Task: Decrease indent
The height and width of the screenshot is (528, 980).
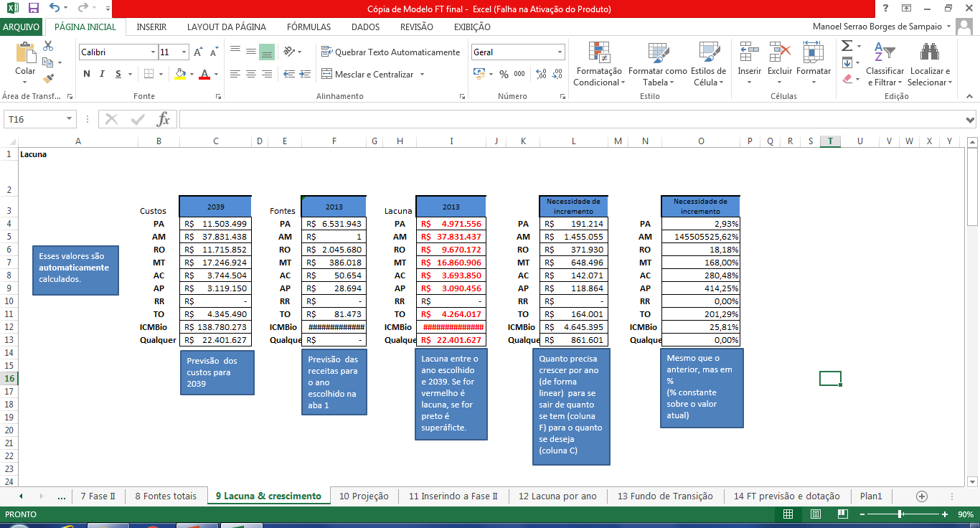Action: click(x=288, y=74)
